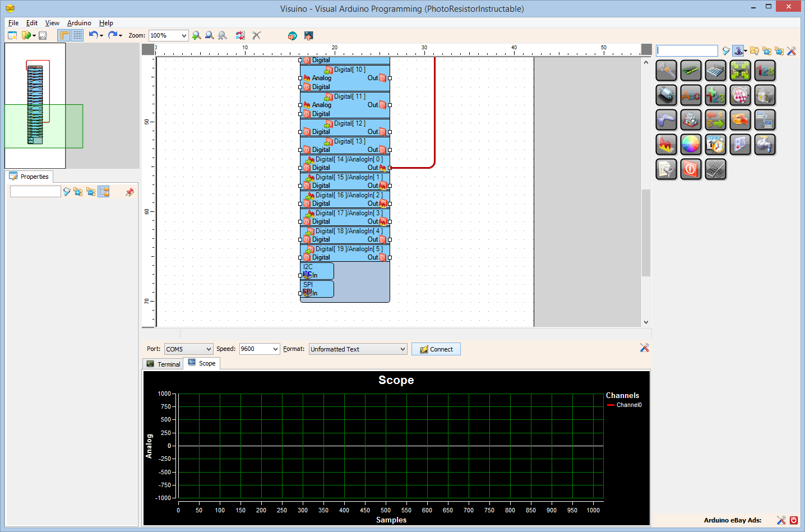This screenshot has height=532, width=805.
Task: Toggle the ruler display button in the toolbar
Action: [64, 35]
